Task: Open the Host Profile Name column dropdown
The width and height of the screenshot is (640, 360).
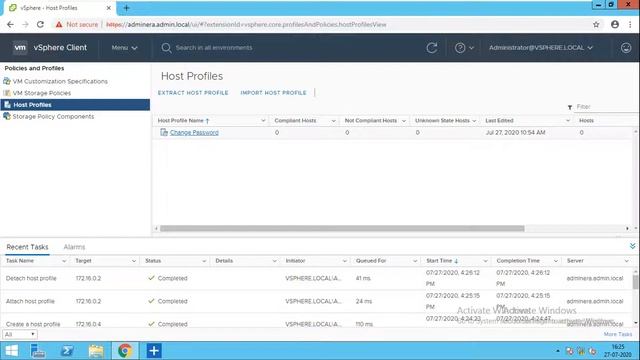Action: click(x=263, y=121)
